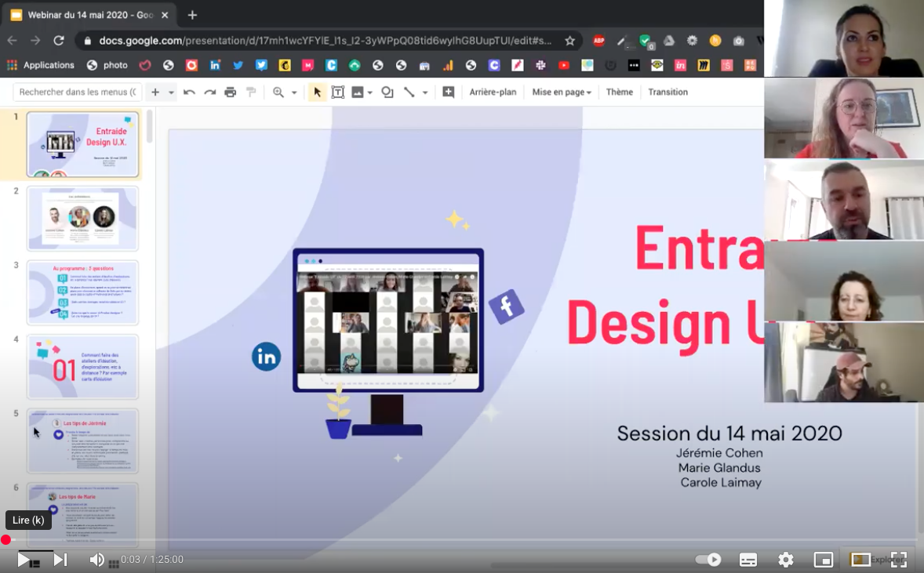Click the zoom magnifier tool
The height and width of the screenshot is (573, 924).
click(278, 92)
